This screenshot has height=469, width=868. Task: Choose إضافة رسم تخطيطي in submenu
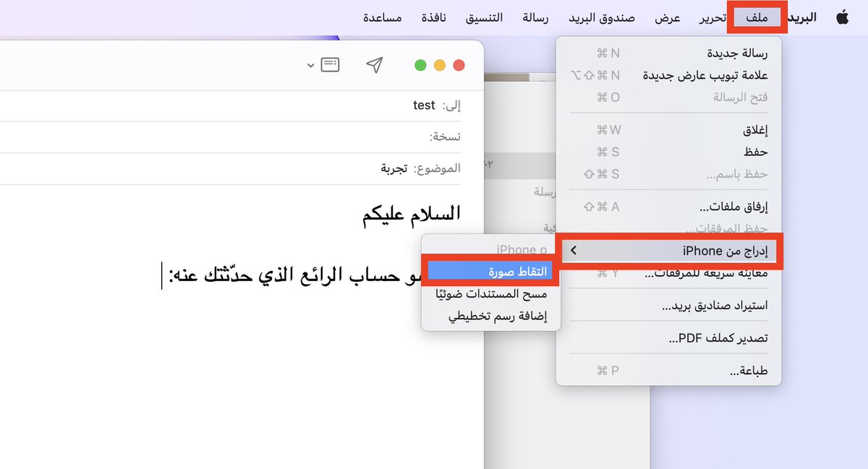click(x=490, y=317)
